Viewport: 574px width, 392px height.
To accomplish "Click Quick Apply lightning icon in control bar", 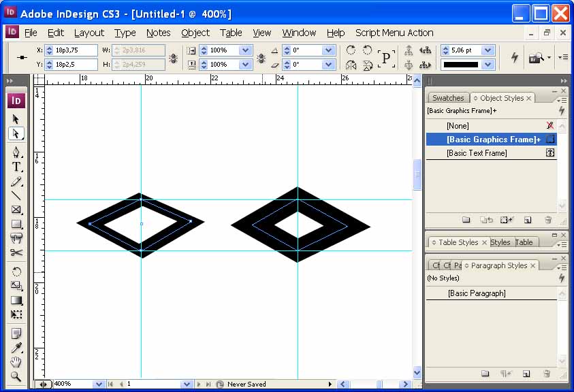I will click(x=515, y=57).
